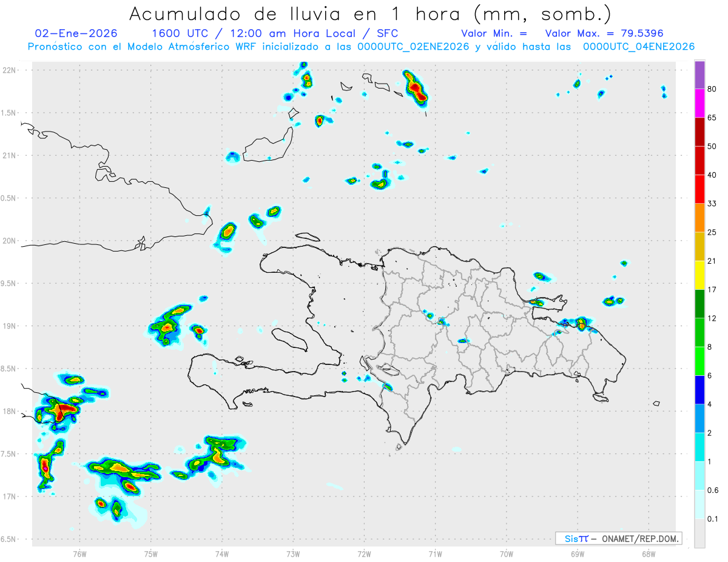The width and height of the screenshot is (728, 562).
Task: Select the 'Valor Min. =' text
Action: [x=494, y=33]
